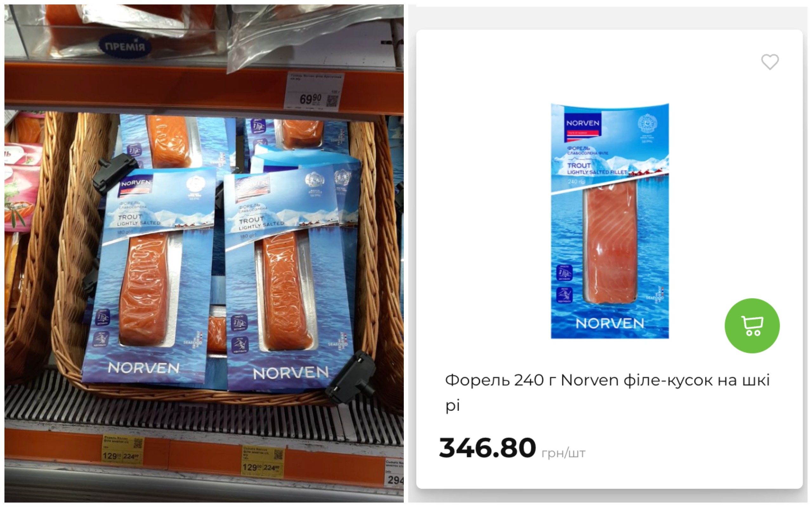Viewport: 812px width, 507px height.
Task: Open the 'Форель 240 г Norven' product title
Action: coord(607,393)
